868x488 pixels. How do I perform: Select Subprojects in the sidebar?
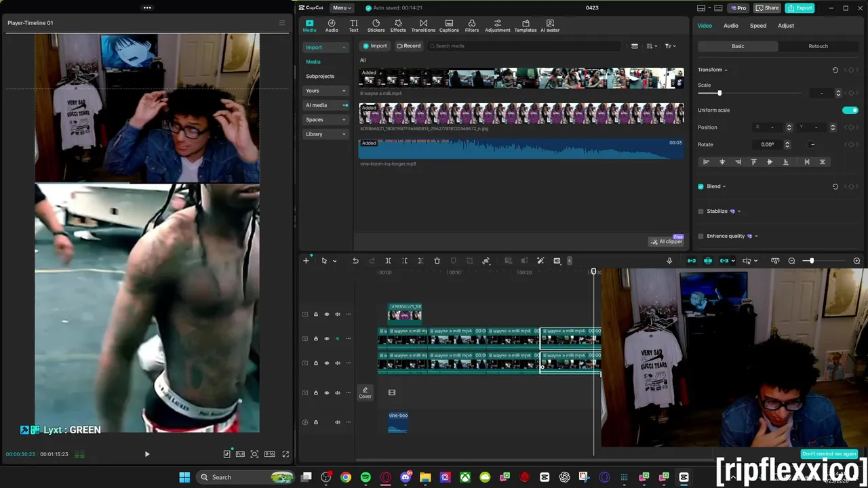(x=320, y=77)
